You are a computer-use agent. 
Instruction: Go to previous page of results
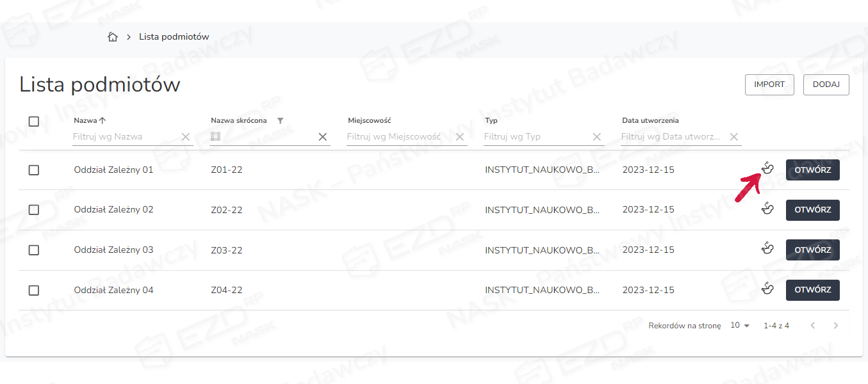pos(813,326)
